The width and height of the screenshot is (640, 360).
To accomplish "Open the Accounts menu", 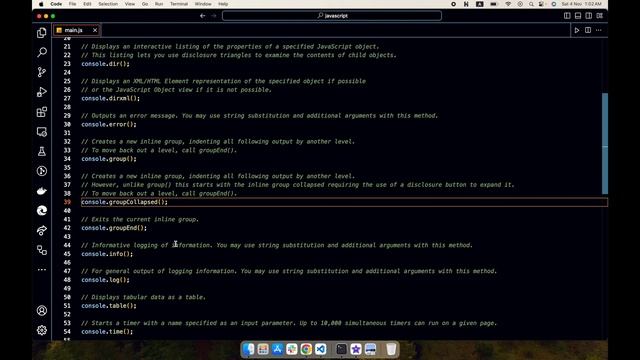I will pos(42,311).
